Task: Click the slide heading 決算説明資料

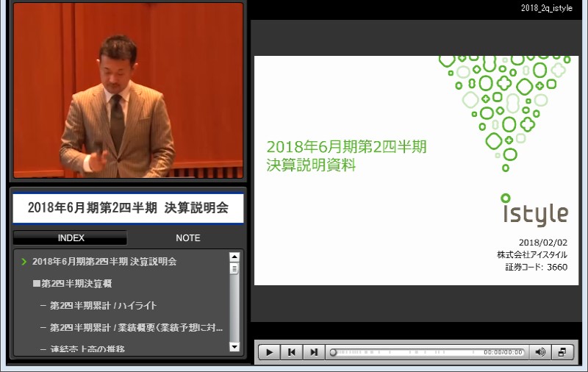Action: pos(311,165)
